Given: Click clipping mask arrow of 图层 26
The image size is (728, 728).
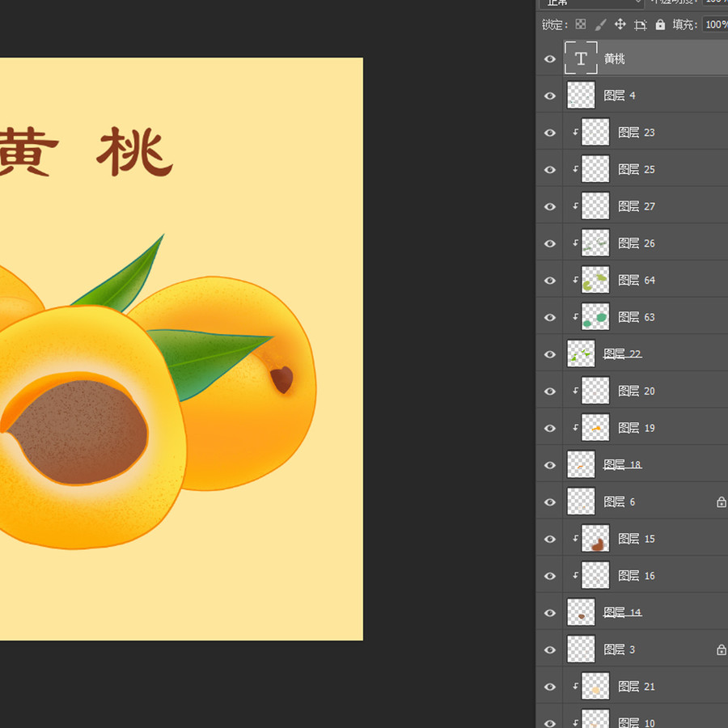Looking at the screenshot, I should point(575,243).
